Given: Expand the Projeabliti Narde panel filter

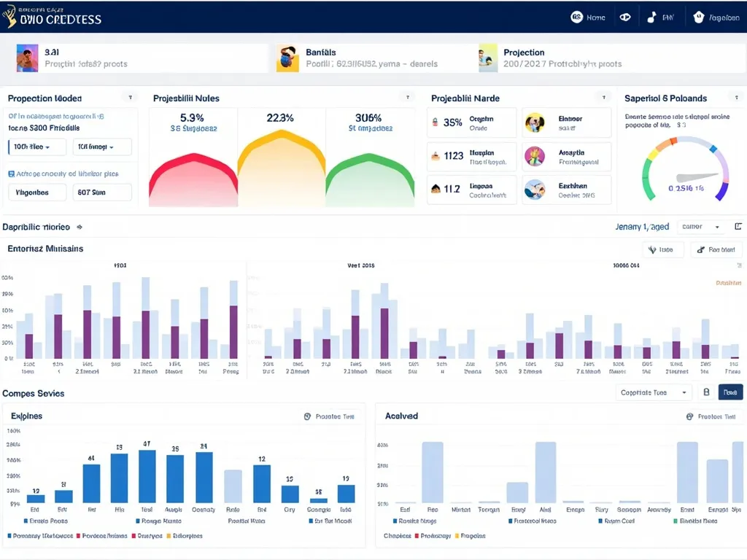Looking at the screenshot, I should 603,98.
